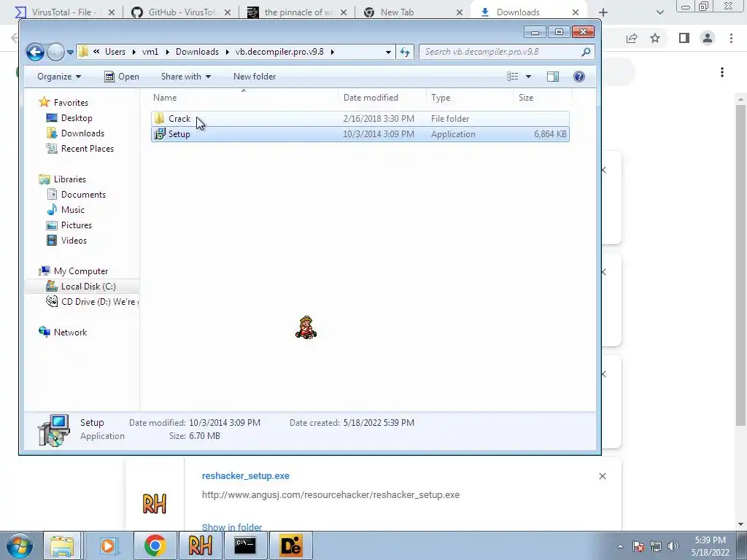Open VB Decompiler taskbar icon
This screenshot has height=560, width=747.
pyautogui.click(x=290, y=545)
